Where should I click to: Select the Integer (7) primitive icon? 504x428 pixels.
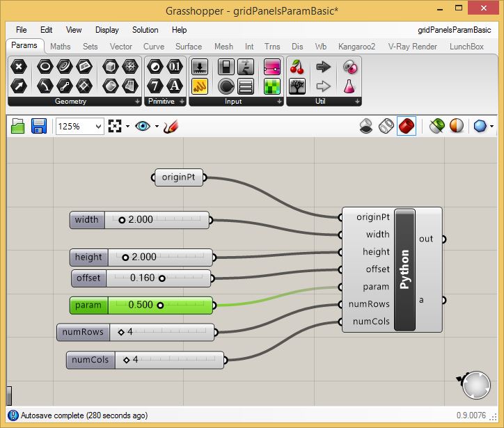pyautogui.click(x=155, y=86)
